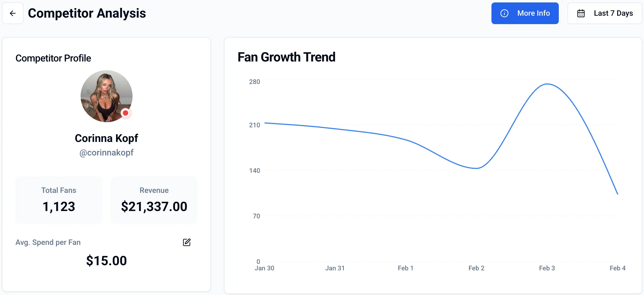644x295 pixels.
Task: Select Corinna Kopf's profile picture
Action: [x=106, y=96]
